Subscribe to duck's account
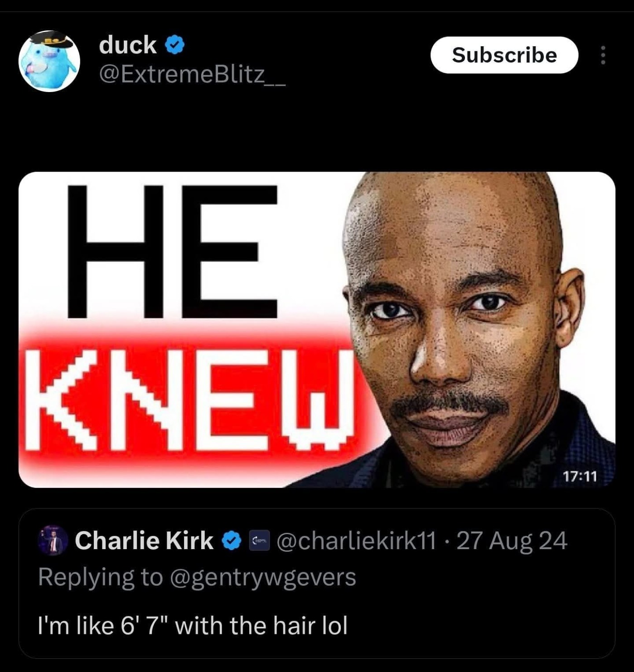 click(504, 55)
